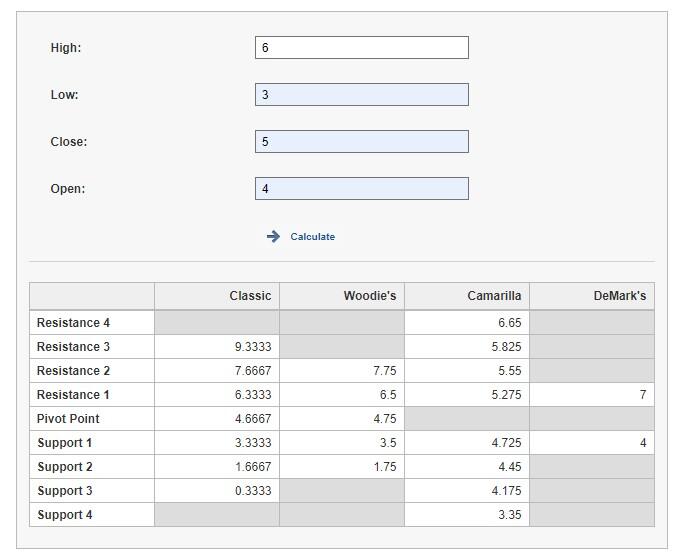
Task: Click the Classic pivot point value 4.6667
Action: point(253,419)
